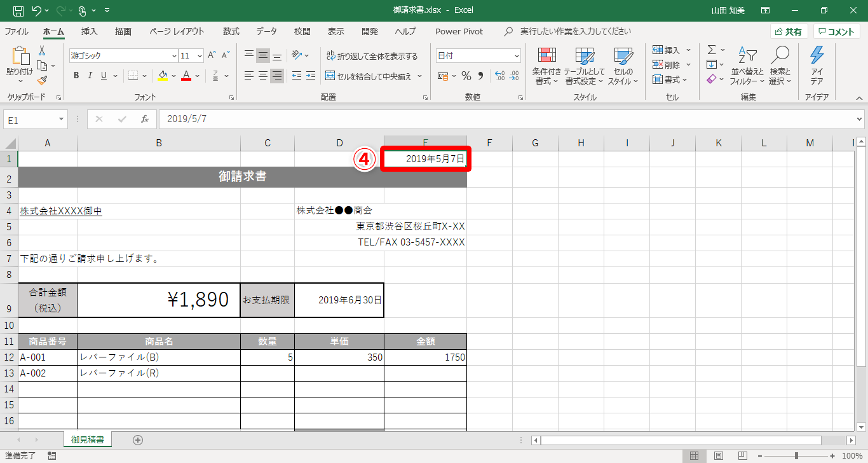Copy the selection with the copy icon
This screenshot has width=868, height=463.
[42, 66]
